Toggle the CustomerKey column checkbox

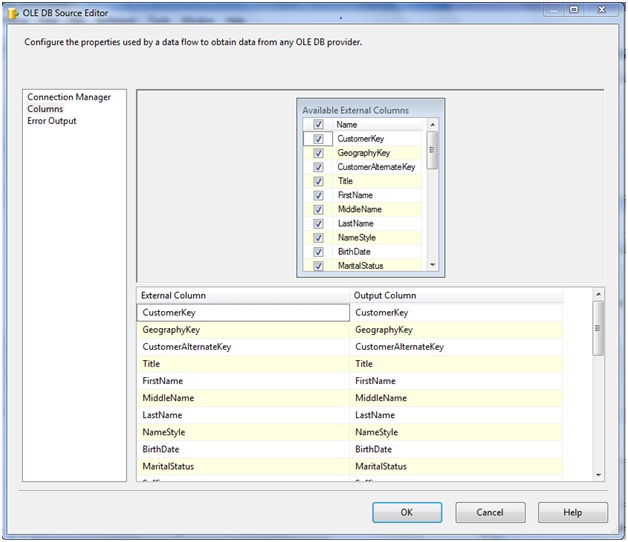click(x=318, y=139)
